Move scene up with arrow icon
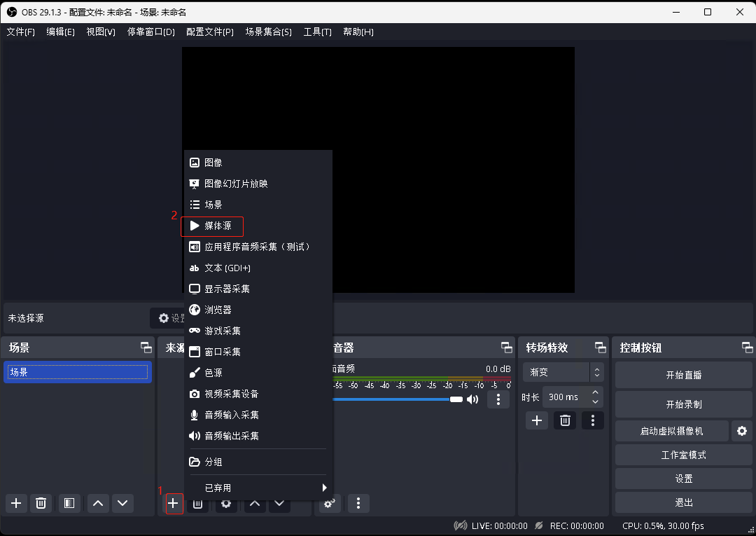This screenshot has width=756, height=536. [98, 503]
